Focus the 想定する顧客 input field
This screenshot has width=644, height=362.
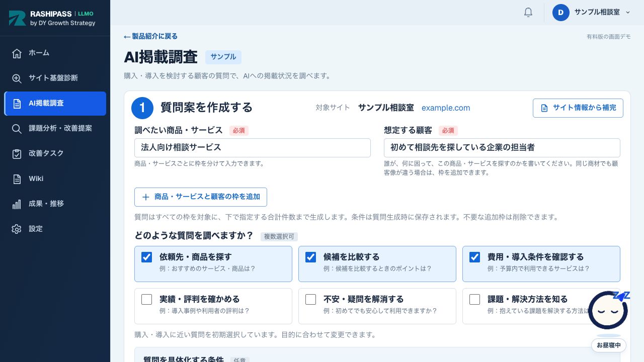coord(502,148)
